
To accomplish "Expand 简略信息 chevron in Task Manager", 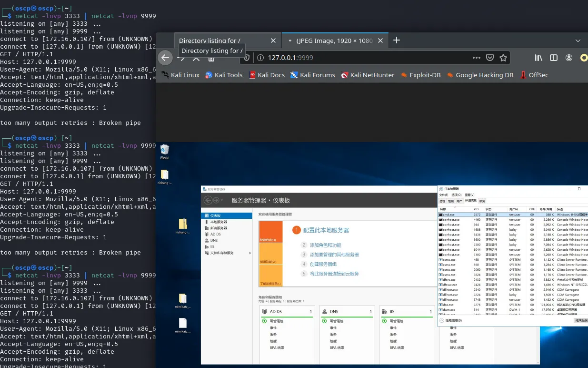I will [442, 320].
